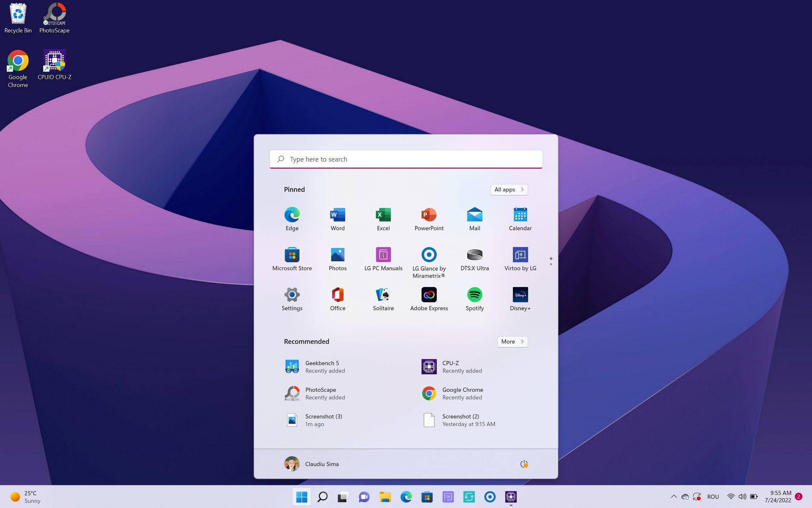Open the Excel pinned app
812x508 pixels.
pyautogui.click(x=383, y=219)
